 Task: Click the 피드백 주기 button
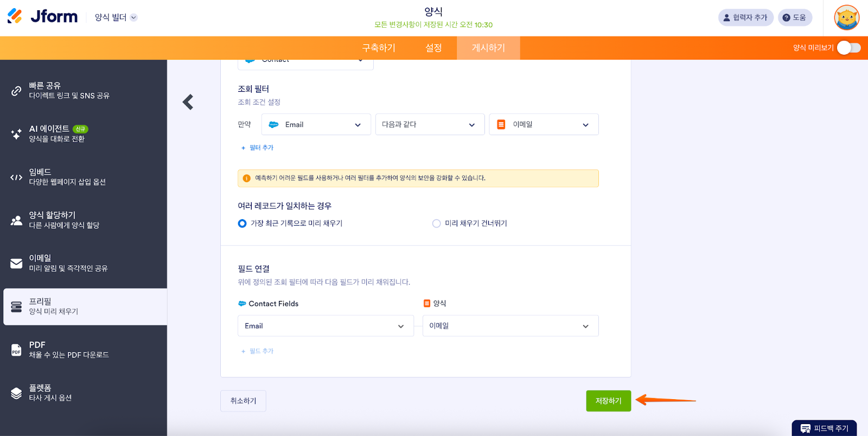point(824,428)
